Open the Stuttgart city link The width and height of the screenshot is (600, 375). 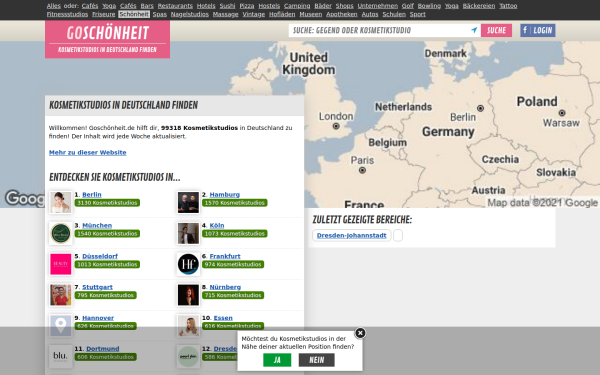98,287
